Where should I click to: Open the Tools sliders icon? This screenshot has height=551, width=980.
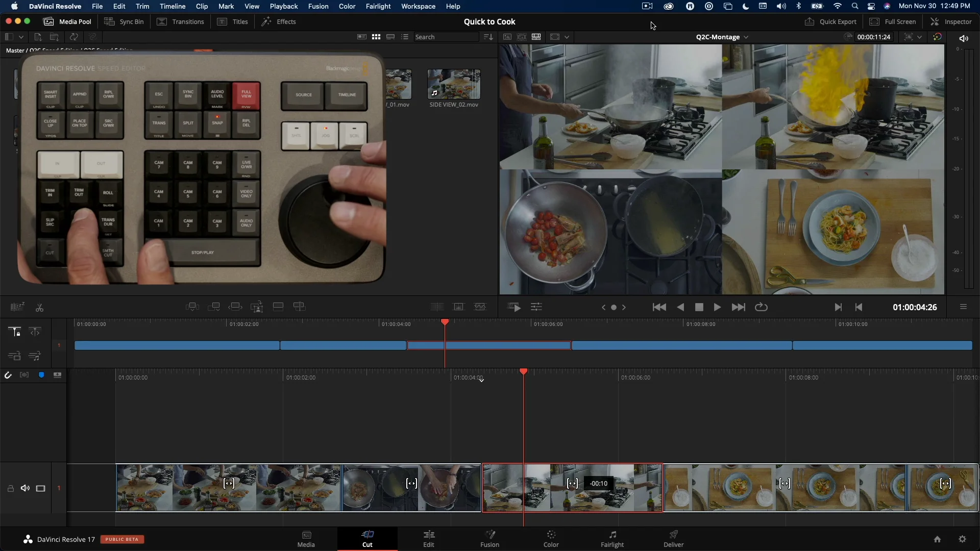[536, 307]
